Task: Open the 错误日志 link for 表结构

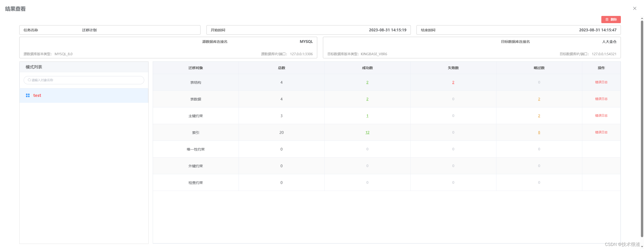Action: pos(601,82)
